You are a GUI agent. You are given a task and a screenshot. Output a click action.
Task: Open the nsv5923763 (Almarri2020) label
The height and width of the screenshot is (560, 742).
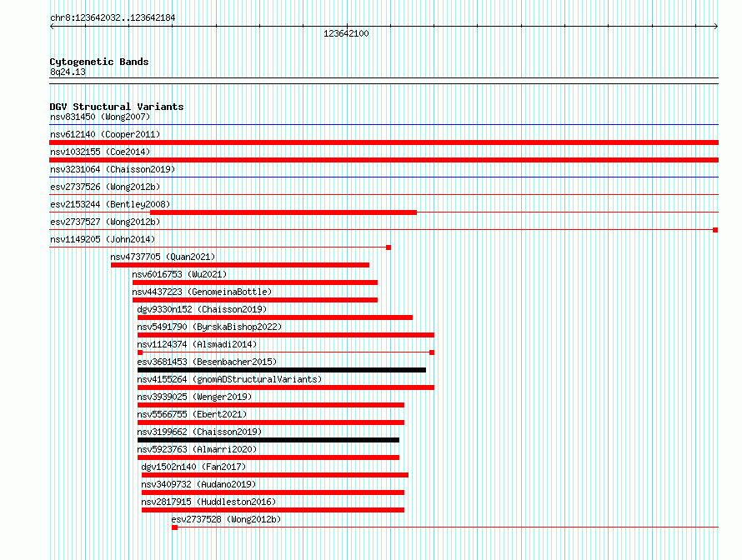click(x=197, y=449)
